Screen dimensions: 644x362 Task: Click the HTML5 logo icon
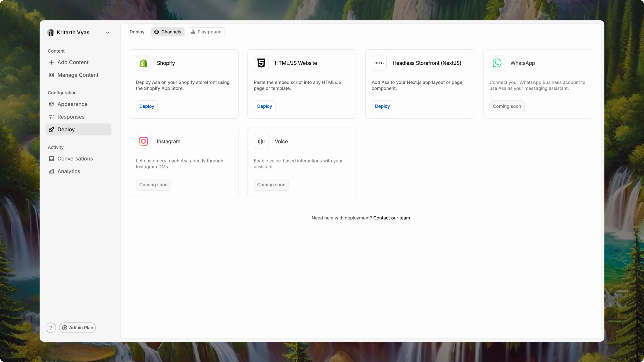click(x=261, y=63)
